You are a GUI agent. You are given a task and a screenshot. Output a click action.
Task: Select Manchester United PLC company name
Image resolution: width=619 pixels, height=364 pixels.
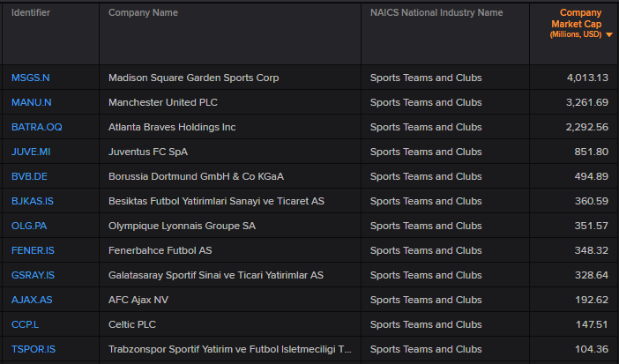point(163,102)
